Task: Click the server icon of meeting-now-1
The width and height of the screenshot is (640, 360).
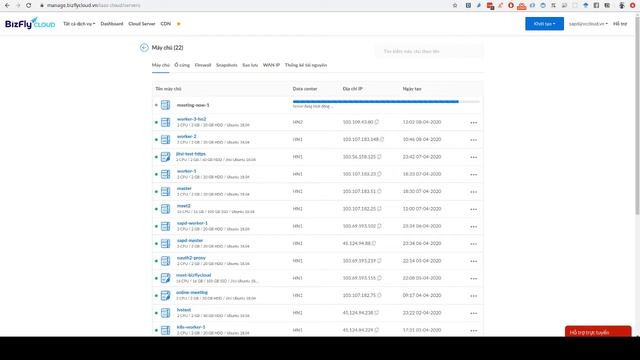Action: click(x=165, y=105)
